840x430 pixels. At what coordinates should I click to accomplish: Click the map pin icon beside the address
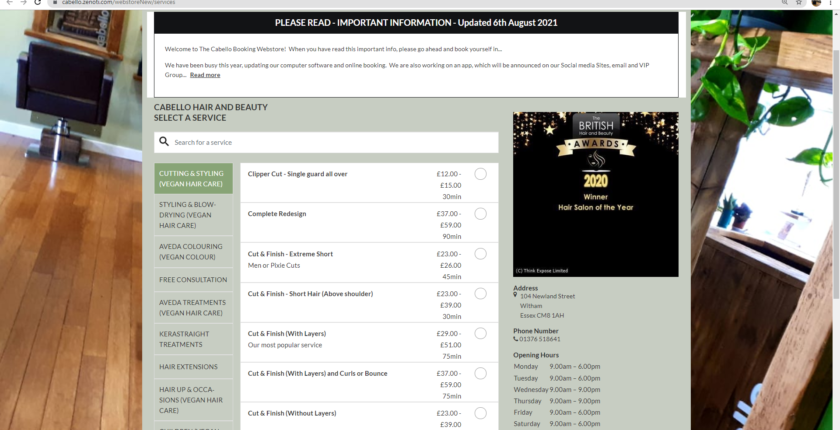tap(515, 295)
